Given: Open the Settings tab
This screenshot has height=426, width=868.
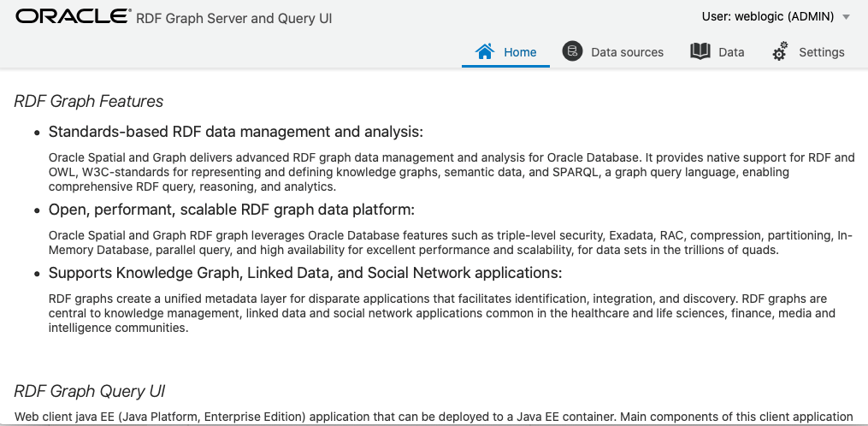Looking at the screenshot, I should 809,52.
